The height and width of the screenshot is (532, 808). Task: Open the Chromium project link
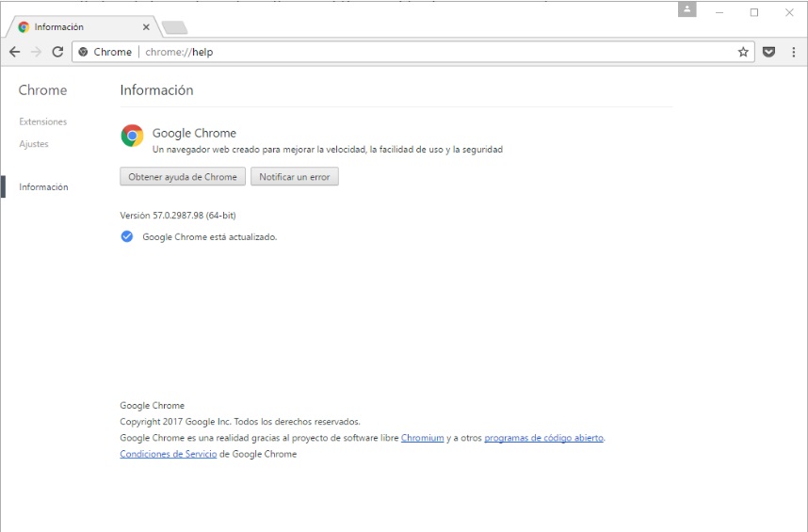[422, 438]
